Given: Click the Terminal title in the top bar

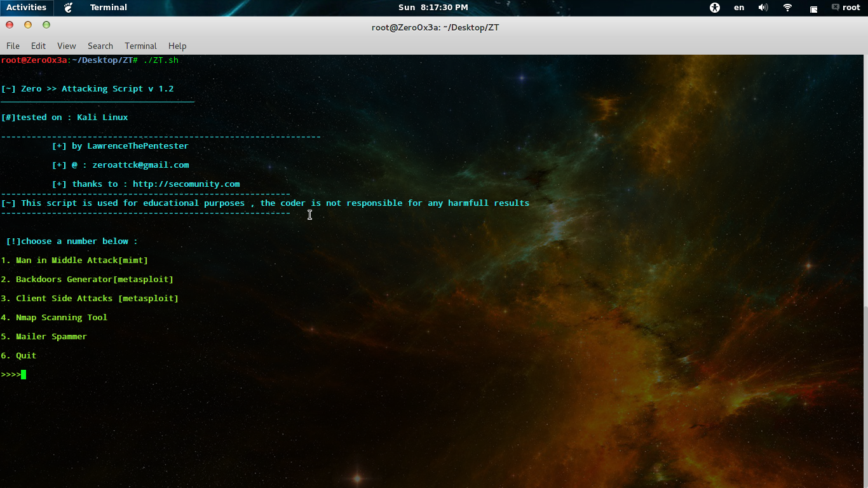Looking at the screenshot, I should point(108,8).
